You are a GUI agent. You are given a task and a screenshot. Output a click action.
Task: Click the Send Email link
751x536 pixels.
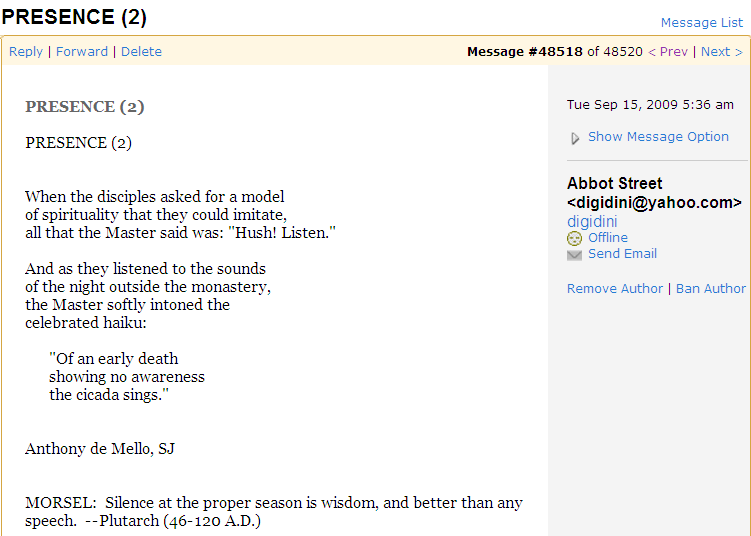tap(622, 253)
